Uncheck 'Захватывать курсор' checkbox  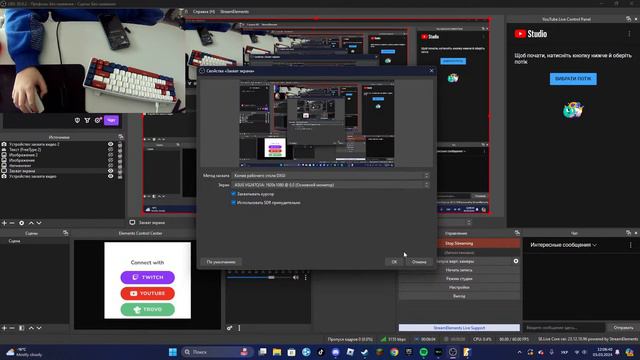pos(233,194)
